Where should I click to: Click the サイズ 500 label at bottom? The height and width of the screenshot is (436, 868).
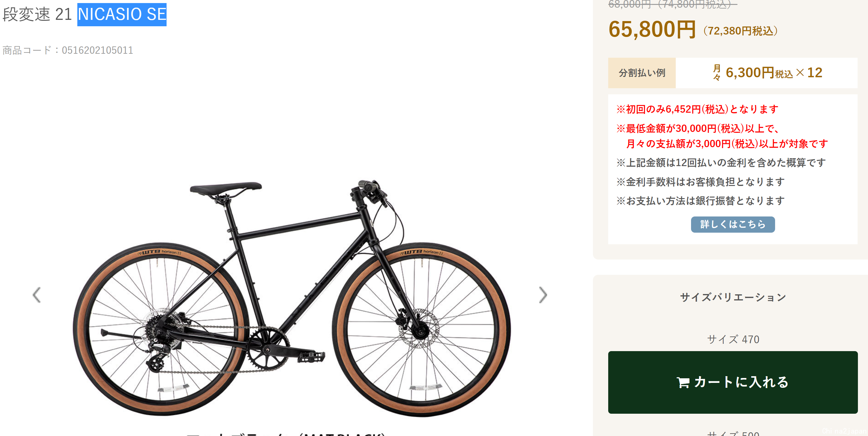tap(733, 433)
